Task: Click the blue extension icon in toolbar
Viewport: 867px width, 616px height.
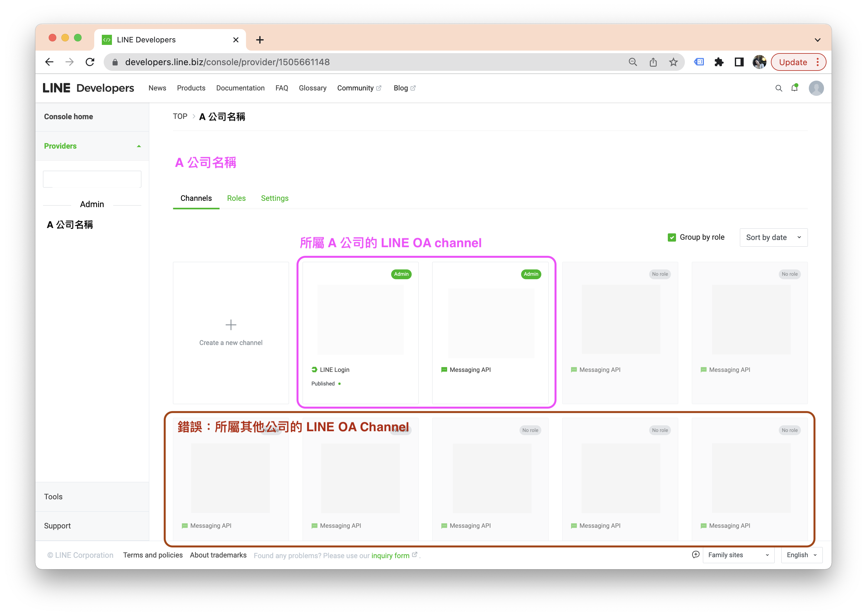Action: click(698, 62)
